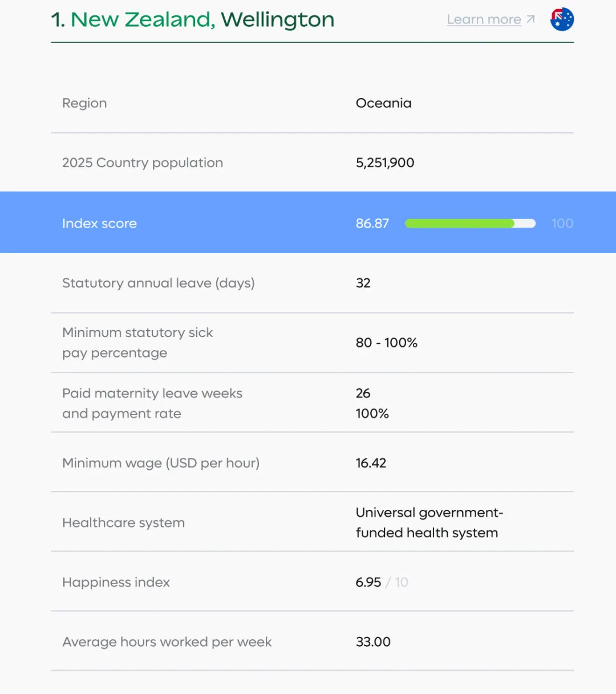The height and width of the screenshot is (694, 616).
Task: Select the 33.00 average hours value
Action: [x=373, y=642]
